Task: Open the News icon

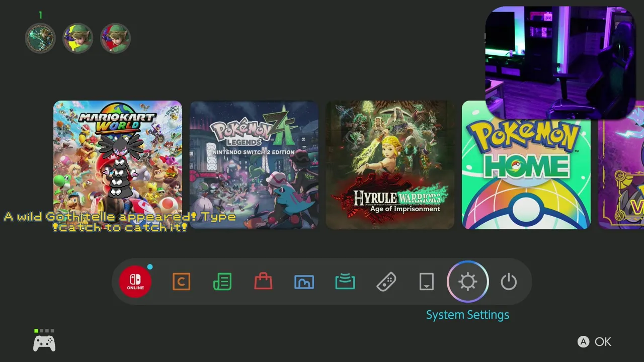Action: pyautogui.click(x=222, y=282)
